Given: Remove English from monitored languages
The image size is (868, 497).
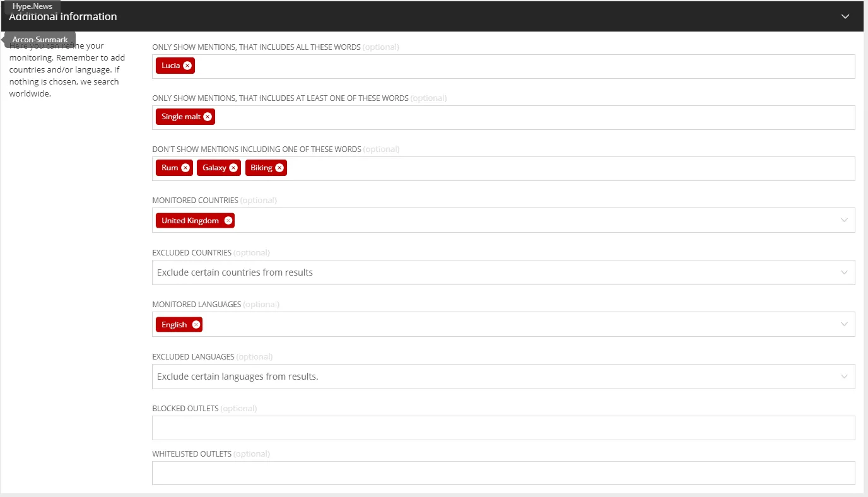Looking at the screenshot, I should tap(196, 325).
